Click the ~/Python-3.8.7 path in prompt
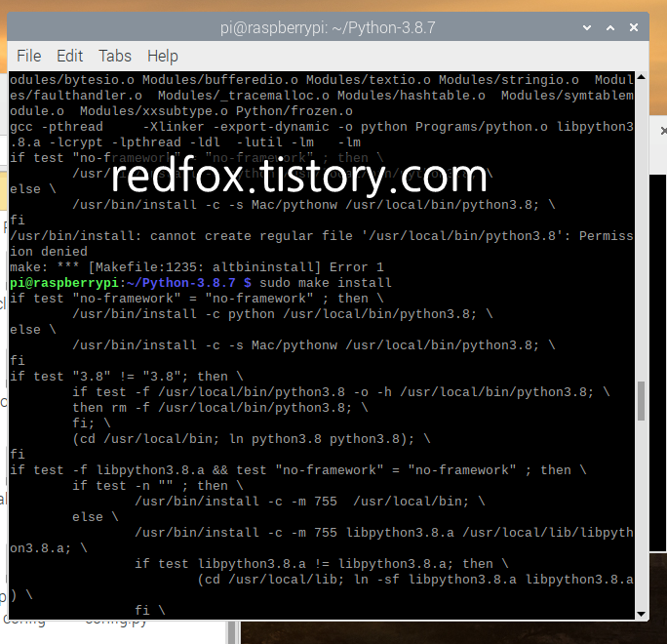Screen dimensions: 667x644 (x=180, y=283)
